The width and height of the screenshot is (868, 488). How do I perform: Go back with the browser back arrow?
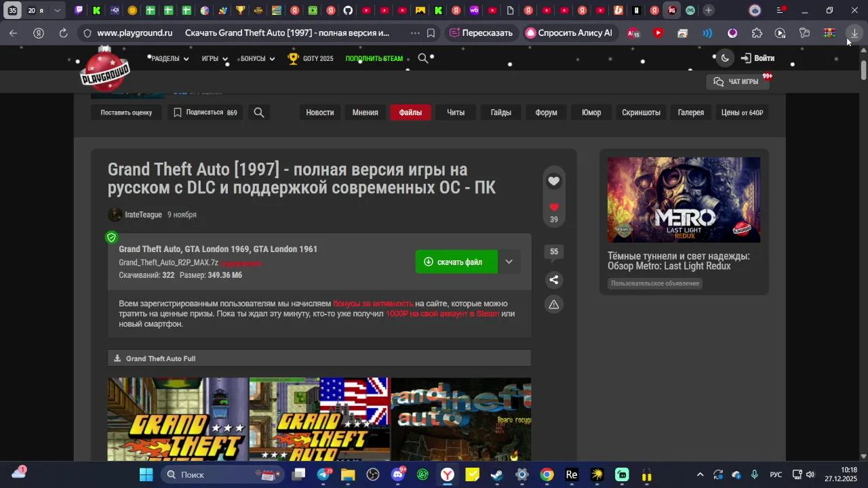tap(14, 33)
